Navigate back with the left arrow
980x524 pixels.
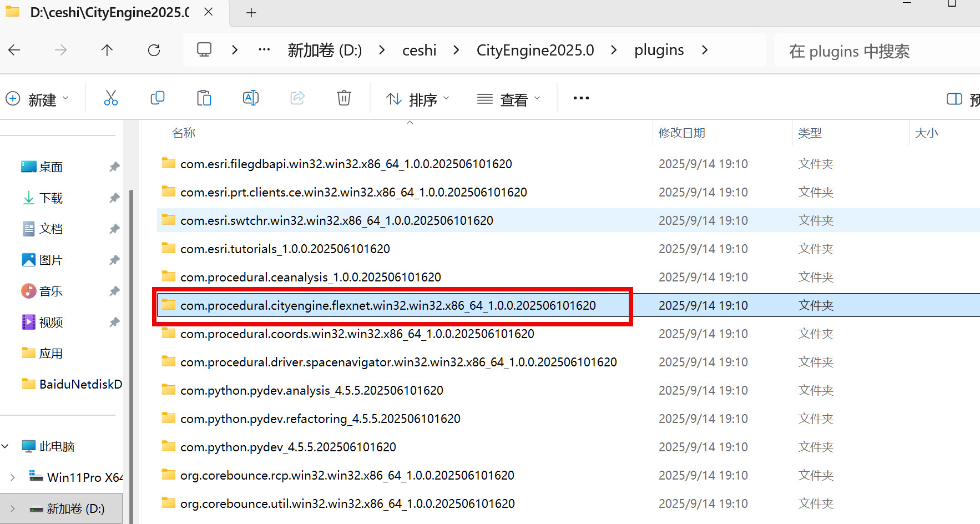pos(14,51)
